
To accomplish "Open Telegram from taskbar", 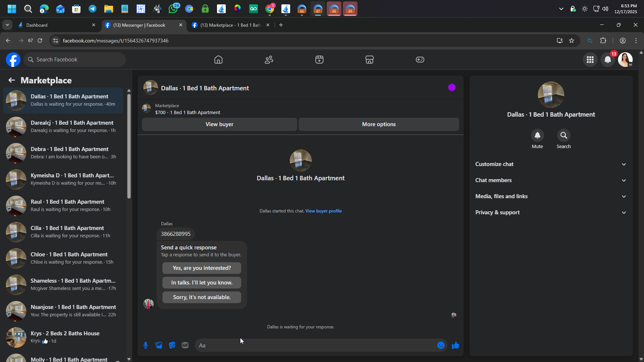I will point(93,9).
